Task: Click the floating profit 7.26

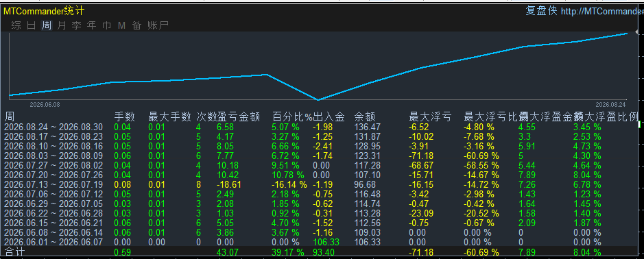Action: point(527,185)
